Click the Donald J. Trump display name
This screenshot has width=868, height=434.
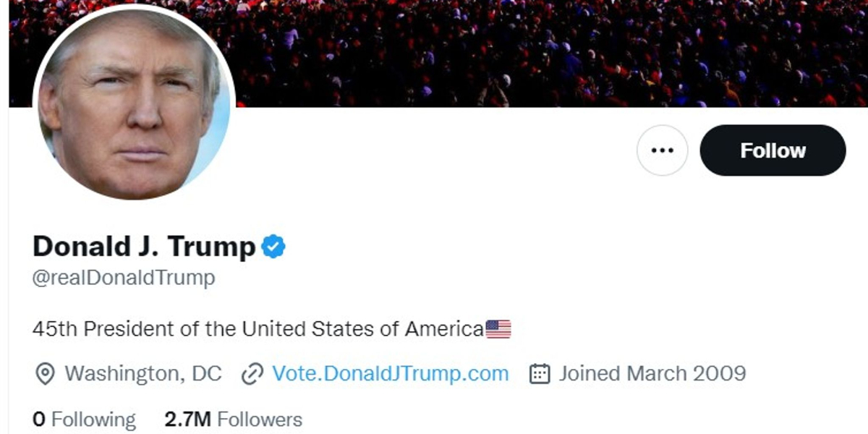[x=144, y=247]
